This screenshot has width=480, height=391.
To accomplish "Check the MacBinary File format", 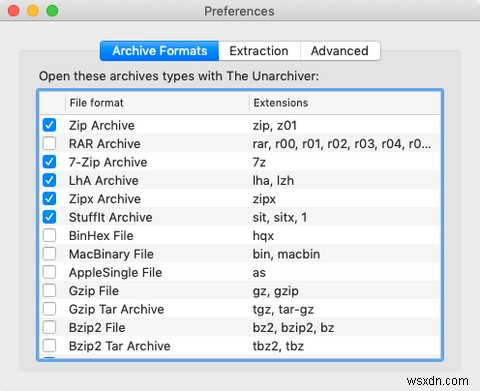I will tap(49, 254).
